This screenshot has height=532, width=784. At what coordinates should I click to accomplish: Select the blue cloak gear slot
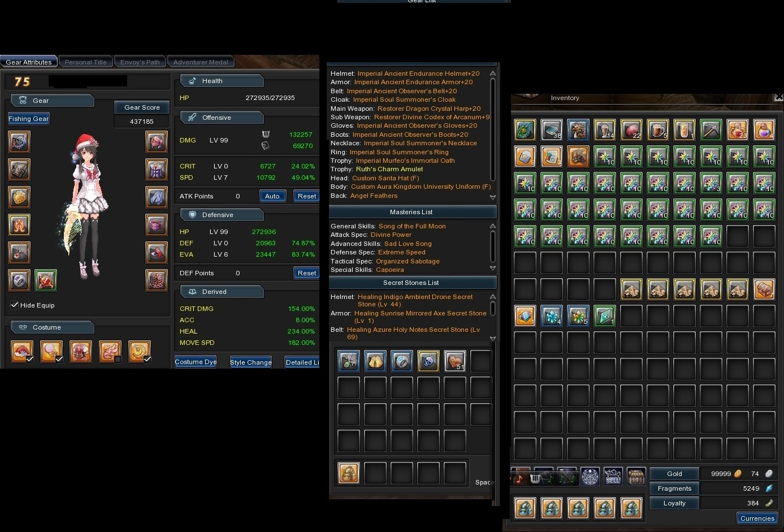157,197
